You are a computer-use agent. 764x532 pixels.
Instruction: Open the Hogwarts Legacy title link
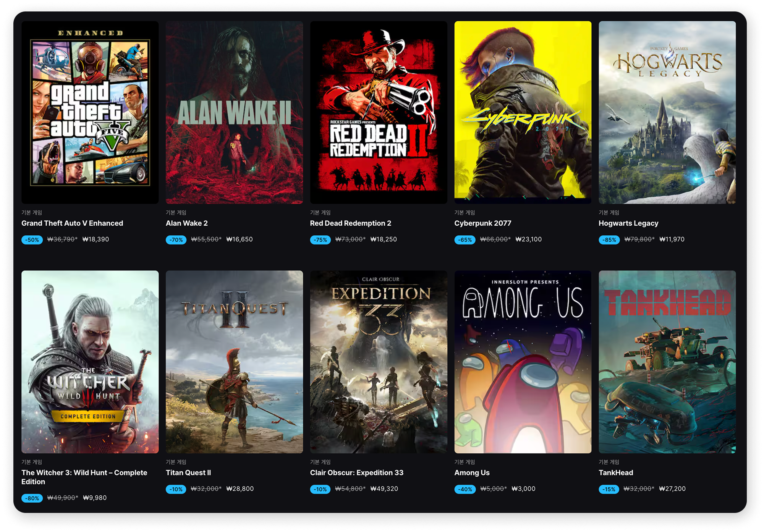[x=628, y=223]
